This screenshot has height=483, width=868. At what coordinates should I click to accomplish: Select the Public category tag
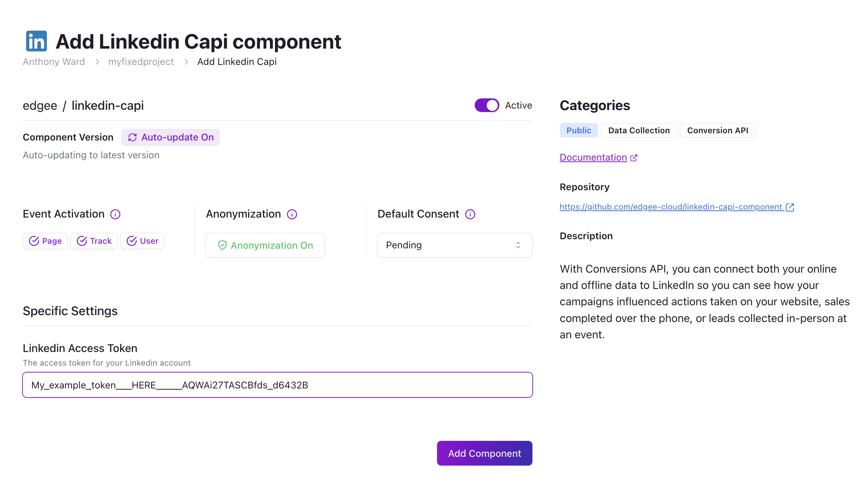[x=579, y=131]
